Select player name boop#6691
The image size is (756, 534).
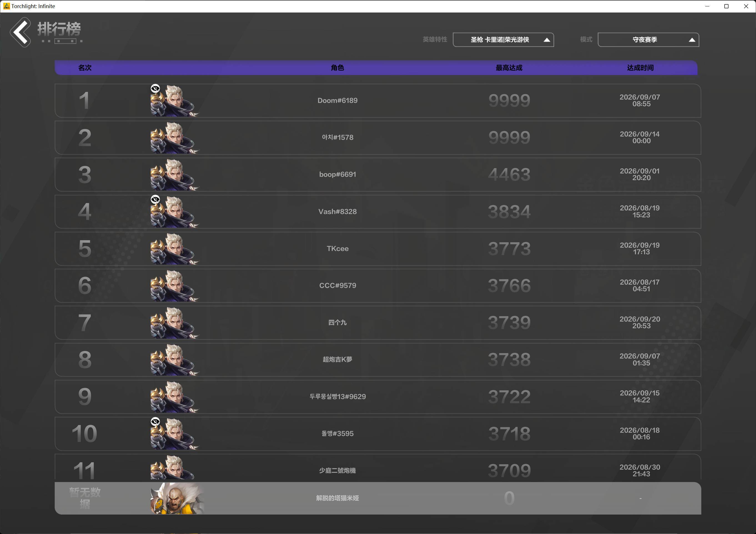coord(338,174)
